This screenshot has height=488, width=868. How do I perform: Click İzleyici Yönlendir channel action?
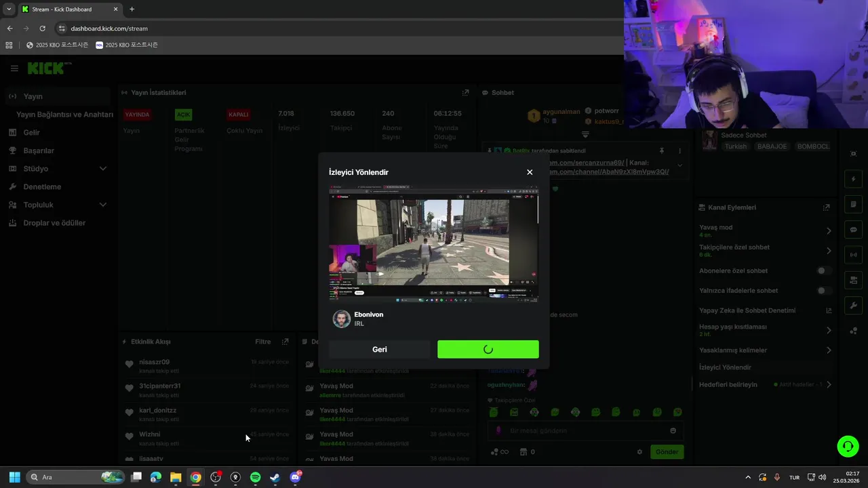coord(725,367)
